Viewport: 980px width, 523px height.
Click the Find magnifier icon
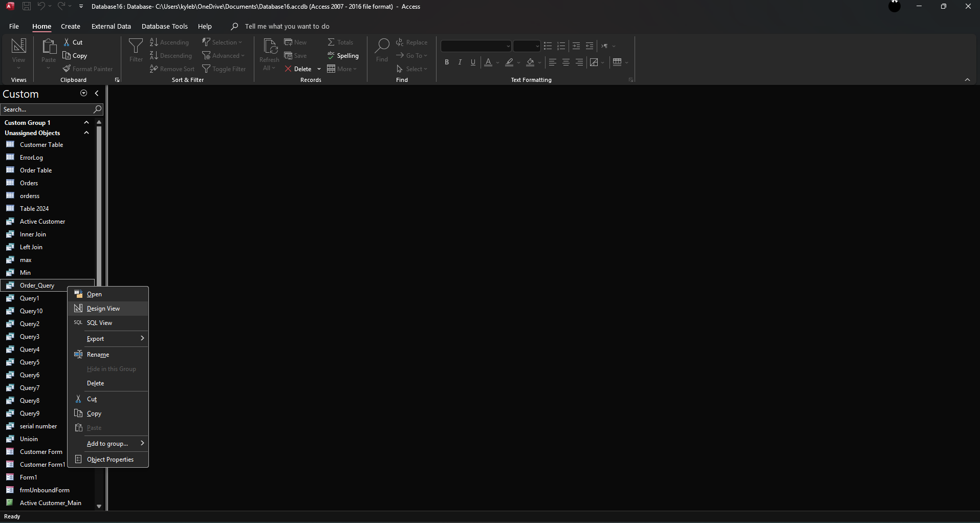(x=382, y=46)
